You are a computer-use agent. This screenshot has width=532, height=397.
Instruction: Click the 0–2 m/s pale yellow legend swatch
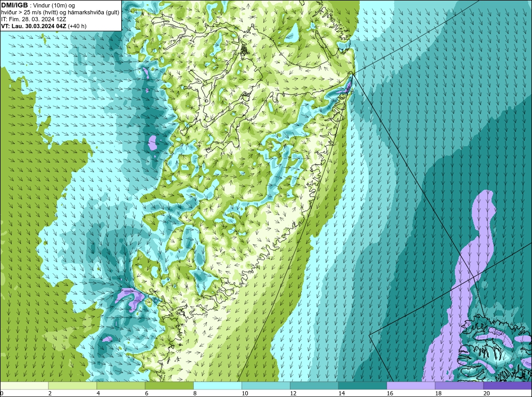pos(24,385)
